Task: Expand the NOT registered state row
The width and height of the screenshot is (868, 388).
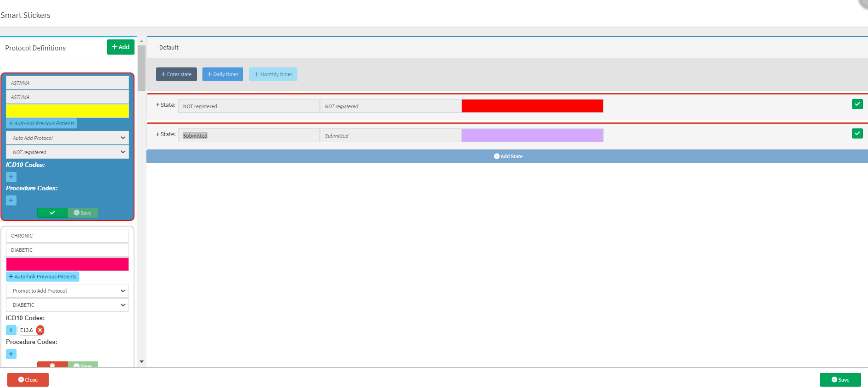Action: coord(166,105)
